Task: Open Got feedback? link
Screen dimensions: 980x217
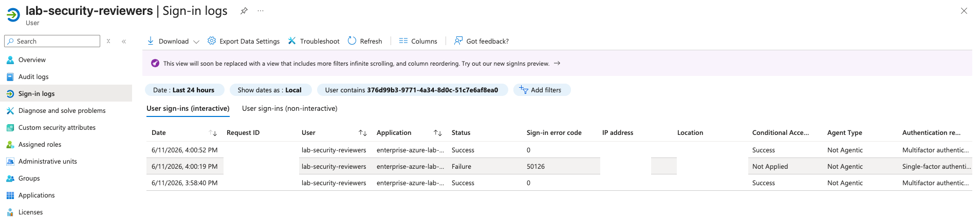Action: click(482, 41)
